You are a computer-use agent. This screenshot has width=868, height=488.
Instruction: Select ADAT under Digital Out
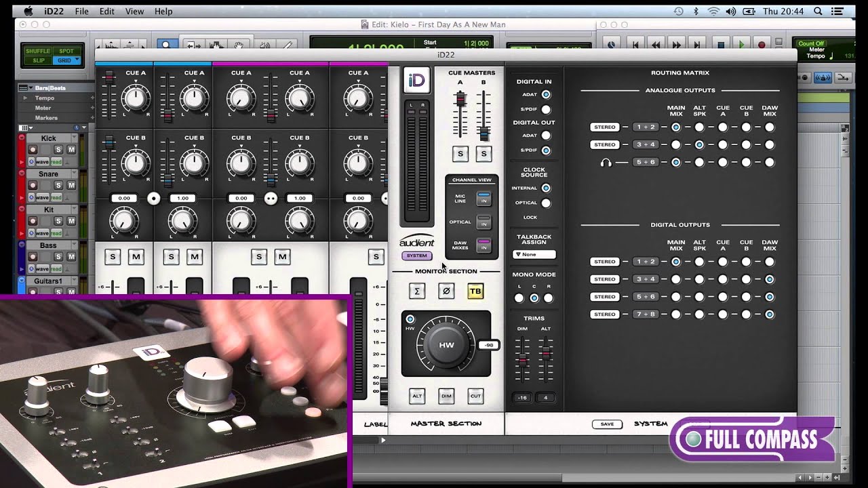pos(546,136)
